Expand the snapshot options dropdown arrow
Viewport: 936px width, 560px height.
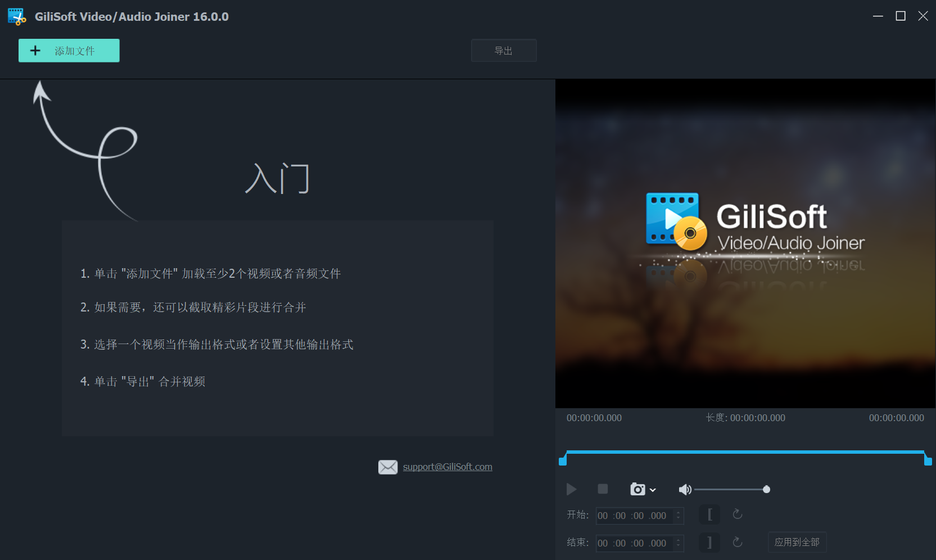(653, 490)
